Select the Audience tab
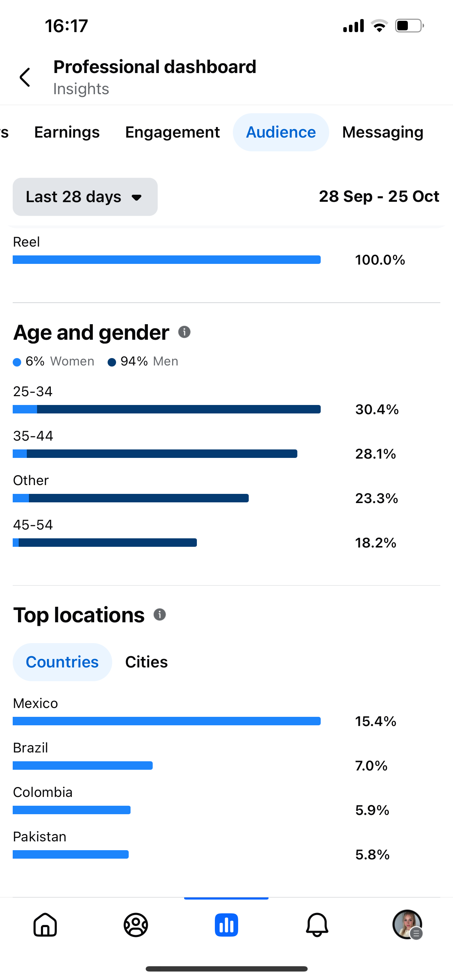453x980 pixels. coord(281,132)
